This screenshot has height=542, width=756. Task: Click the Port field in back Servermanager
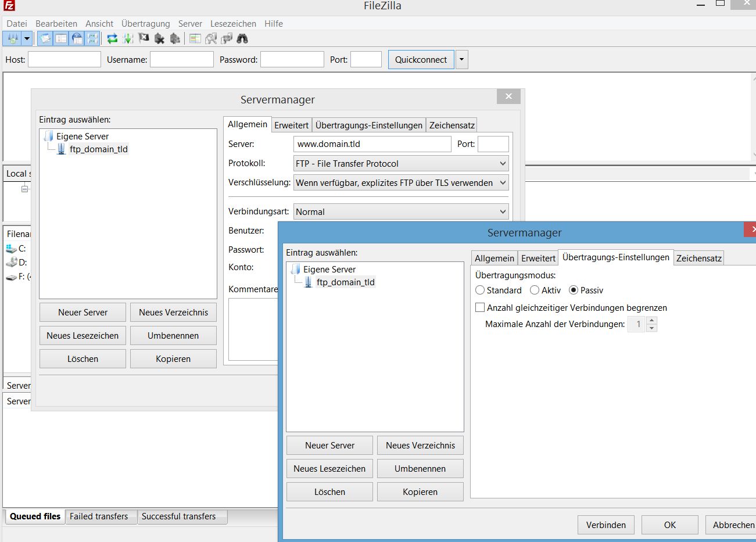(493, 144)
